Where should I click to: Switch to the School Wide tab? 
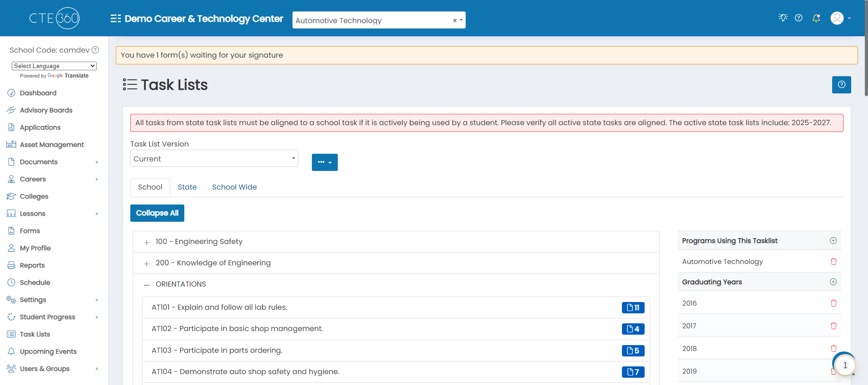point(234,187)
